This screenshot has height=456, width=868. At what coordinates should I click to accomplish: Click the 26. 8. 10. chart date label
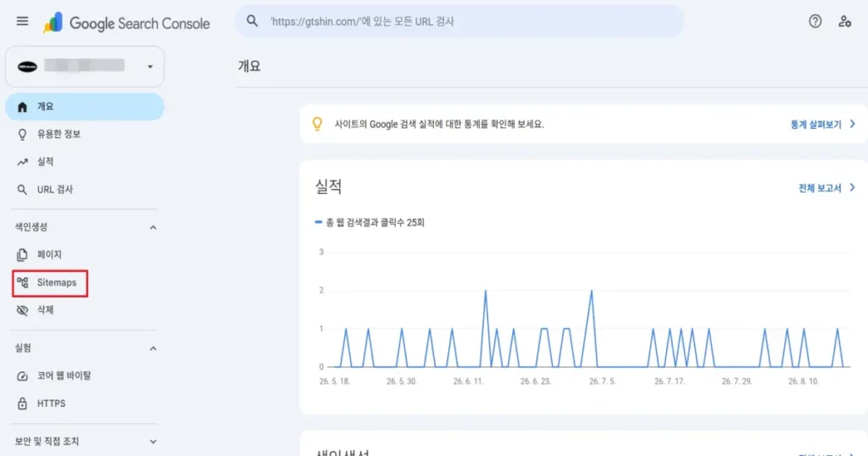[x=804, y=381]
